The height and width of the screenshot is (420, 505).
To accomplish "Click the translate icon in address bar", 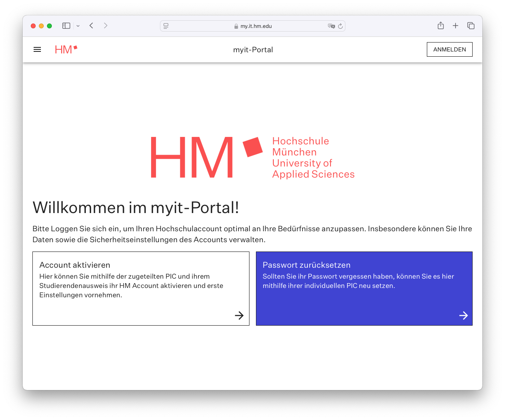I will (331, 26).
